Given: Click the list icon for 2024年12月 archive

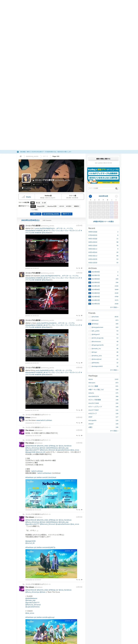Looking at the screenshot, I should pyautogui.click(x=90, y=286).
